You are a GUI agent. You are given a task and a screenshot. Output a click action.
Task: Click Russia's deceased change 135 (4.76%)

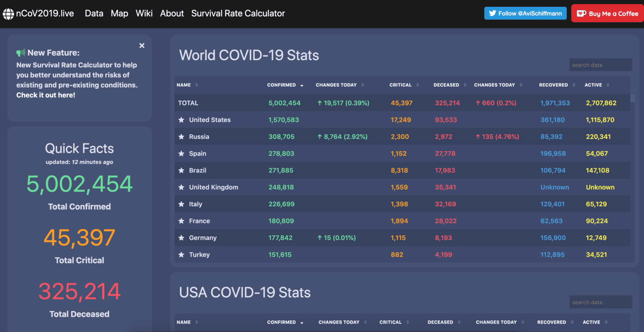click(497, 137)
